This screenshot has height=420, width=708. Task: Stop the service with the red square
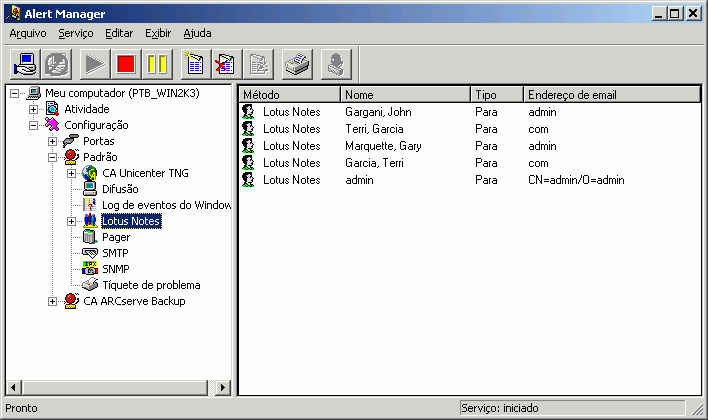pyautogui.click(x=126, y=64)
